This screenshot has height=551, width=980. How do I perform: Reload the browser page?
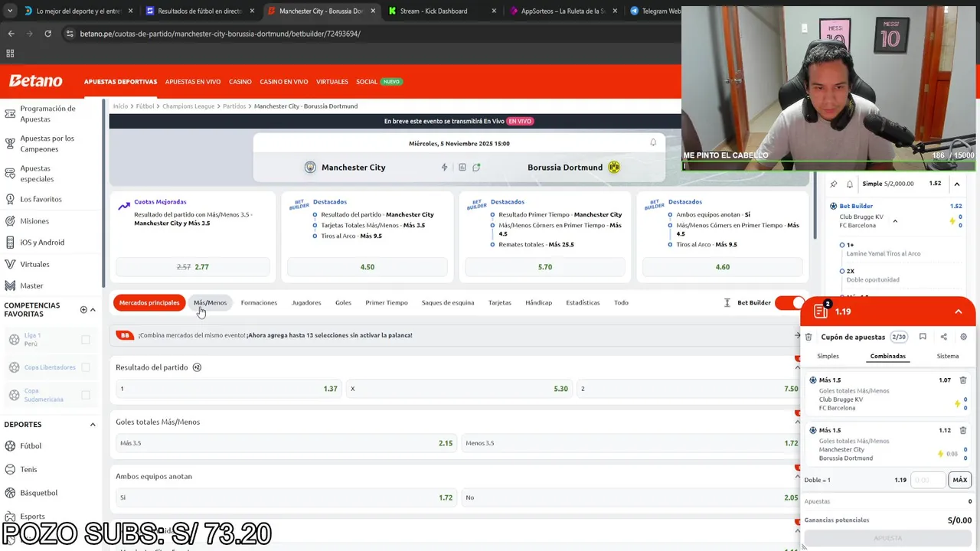(47, 34)
